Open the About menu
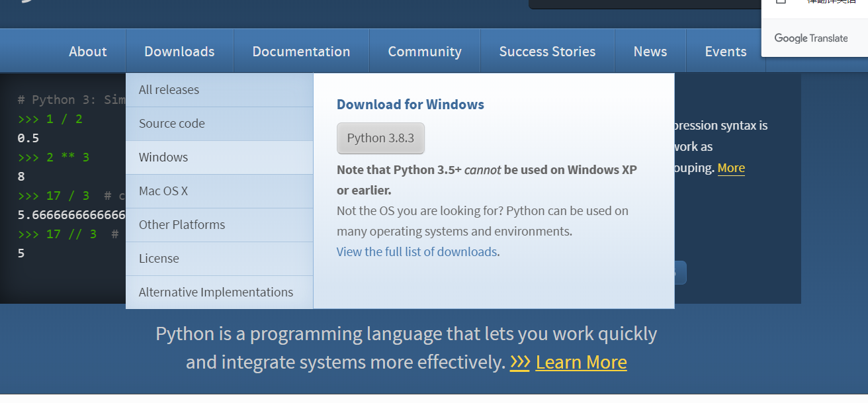The image size is (868, 403). click(87, 51)
